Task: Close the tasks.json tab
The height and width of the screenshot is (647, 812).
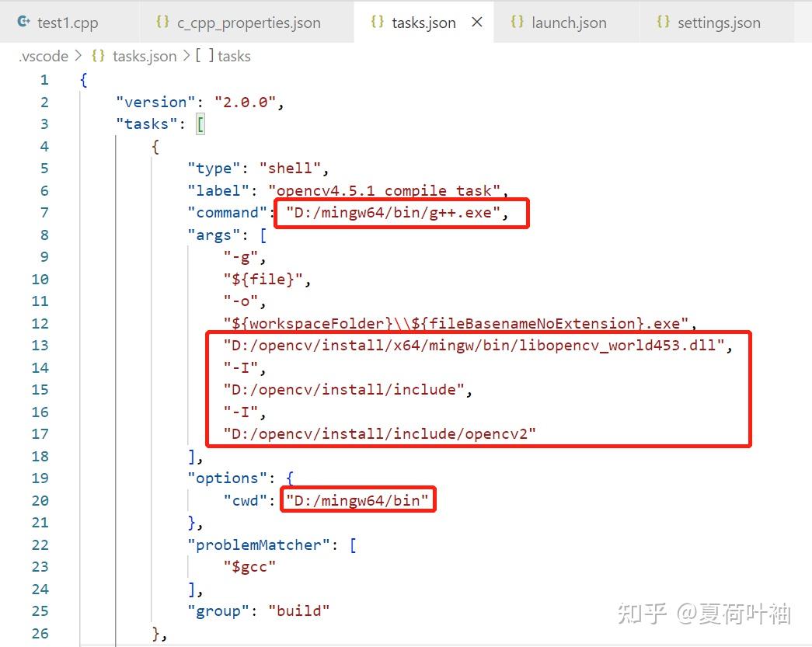Action: (477, 23)
